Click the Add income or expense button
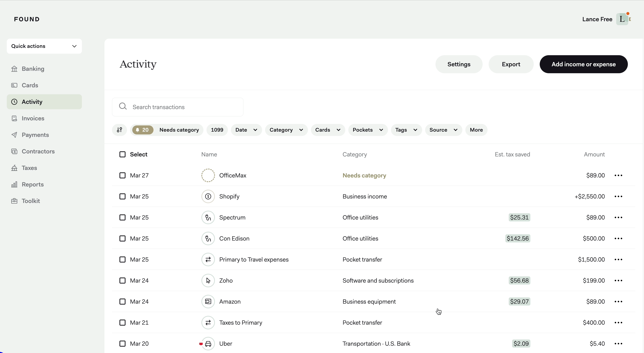The image size is (644, 353). point(583,64)
